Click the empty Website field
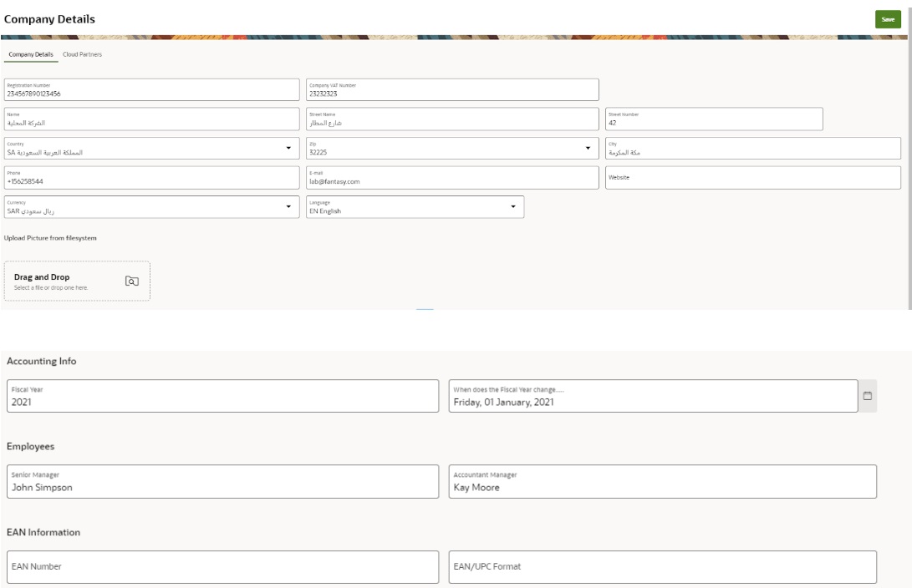The height and width of the screenshot is (588, 912). coord(753,178)
